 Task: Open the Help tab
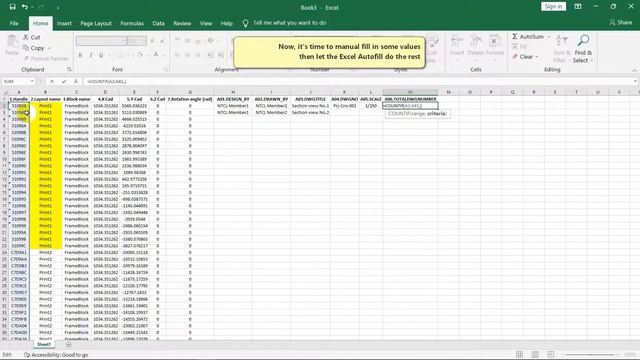point(227,23)
